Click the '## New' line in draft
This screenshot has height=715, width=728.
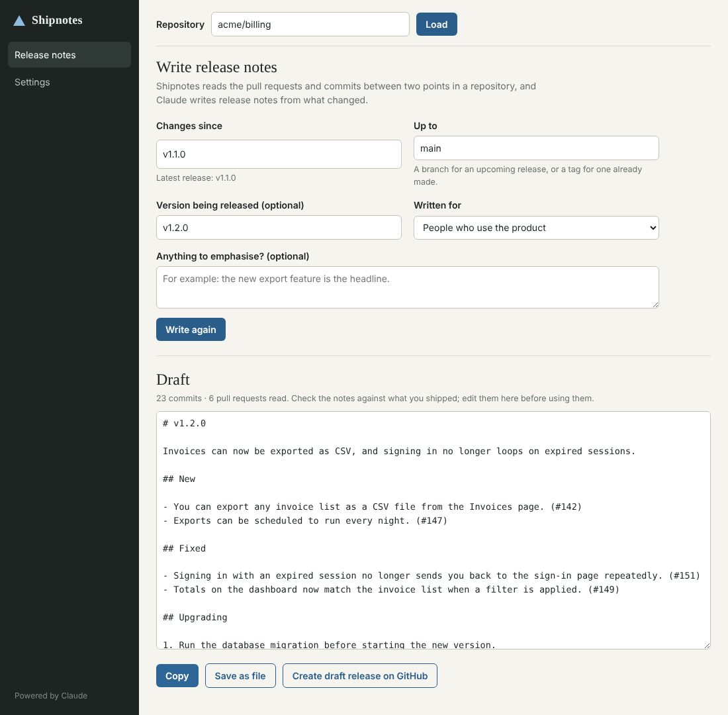pyautogui.click(x=179, y=479)
